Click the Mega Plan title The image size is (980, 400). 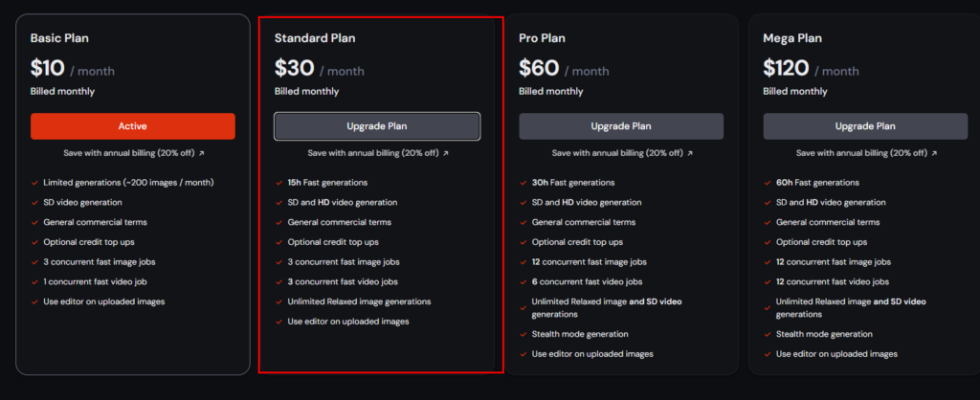tap(793, 38)
